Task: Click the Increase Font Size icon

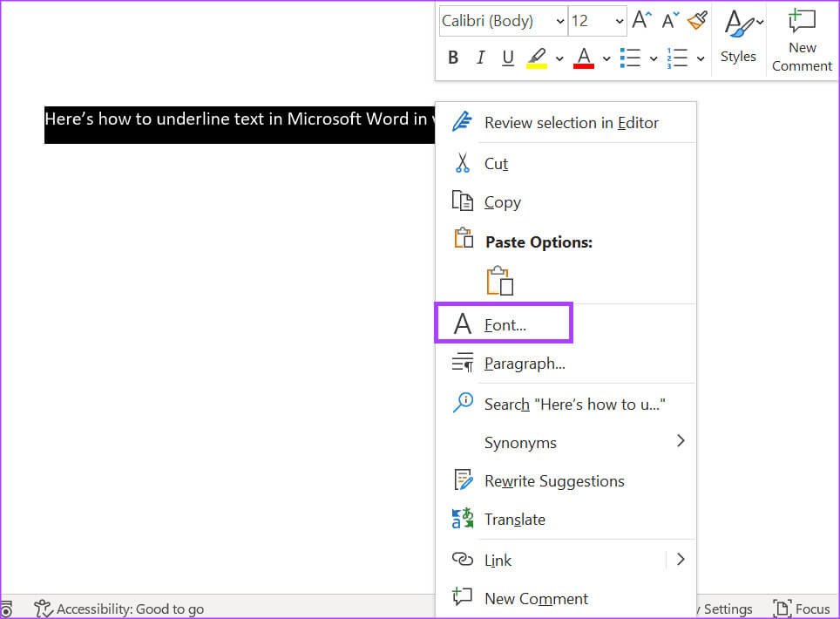Action: 641,21
